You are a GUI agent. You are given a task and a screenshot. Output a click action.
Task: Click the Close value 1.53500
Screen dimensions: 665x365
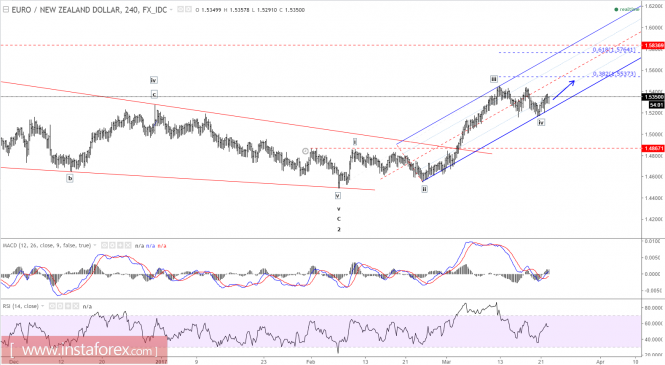[294, 10]
